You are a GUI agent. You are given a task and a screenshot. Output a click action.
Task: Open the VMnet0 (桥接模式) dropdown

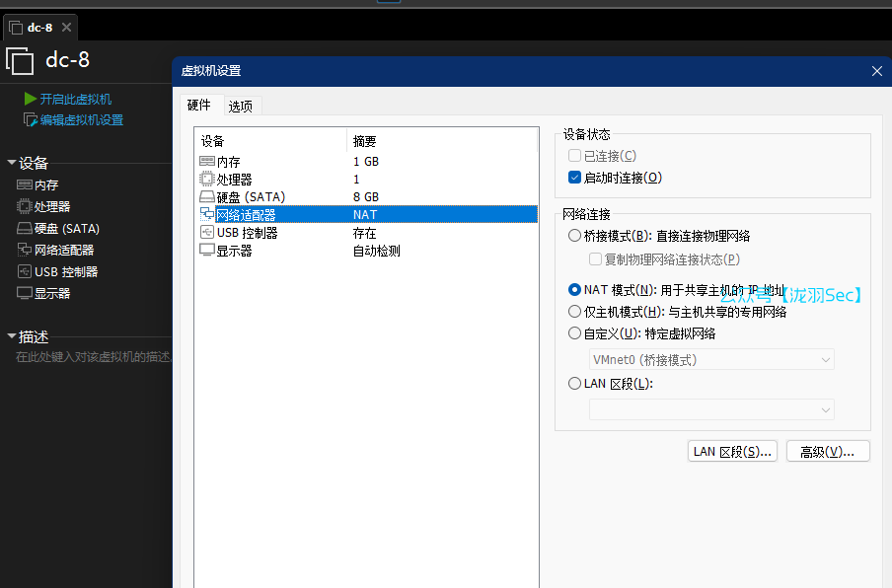click(x=711, y=360)
